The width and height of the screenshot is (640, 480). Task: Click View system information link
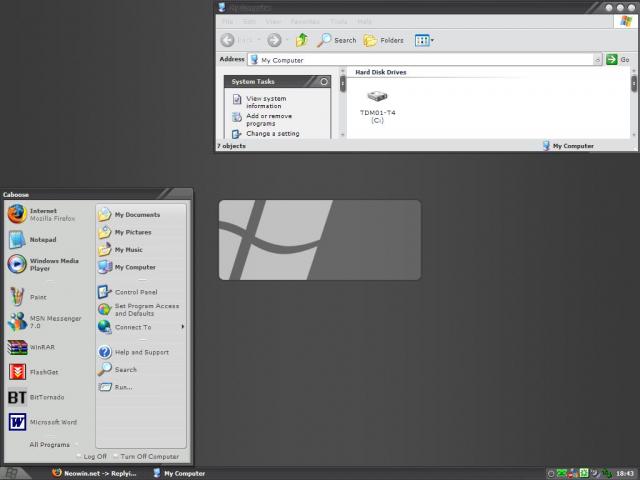[x=260, y=102]
